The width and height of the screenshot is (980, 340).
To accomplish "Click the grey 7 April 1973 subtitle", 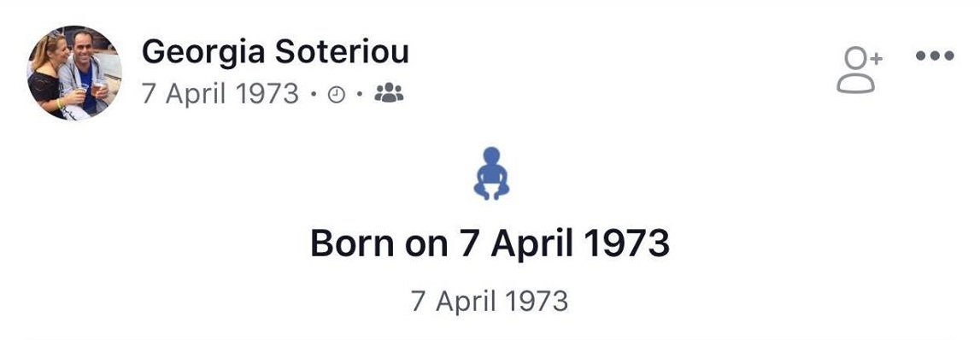I will tap(490, 301).
